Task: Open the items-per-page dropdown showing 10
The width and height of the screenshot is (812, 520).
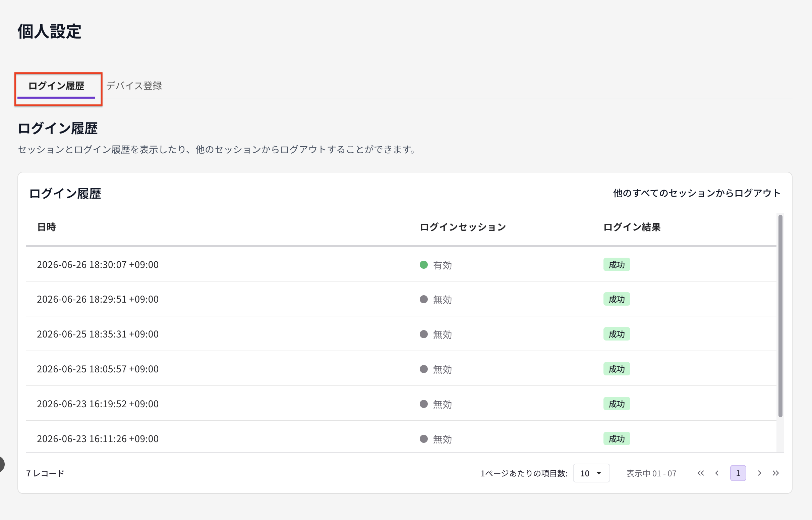Action: pyautogui.click(x=591, y=473)
